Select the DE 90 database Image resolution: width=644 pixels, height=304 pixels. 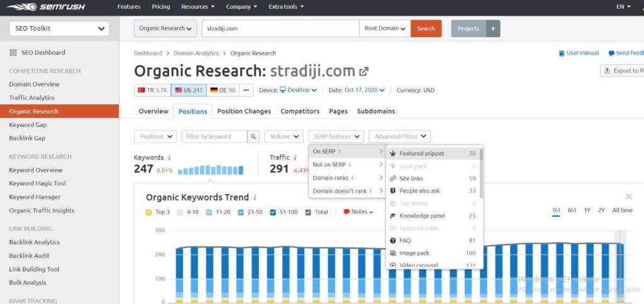click(223, 90)
